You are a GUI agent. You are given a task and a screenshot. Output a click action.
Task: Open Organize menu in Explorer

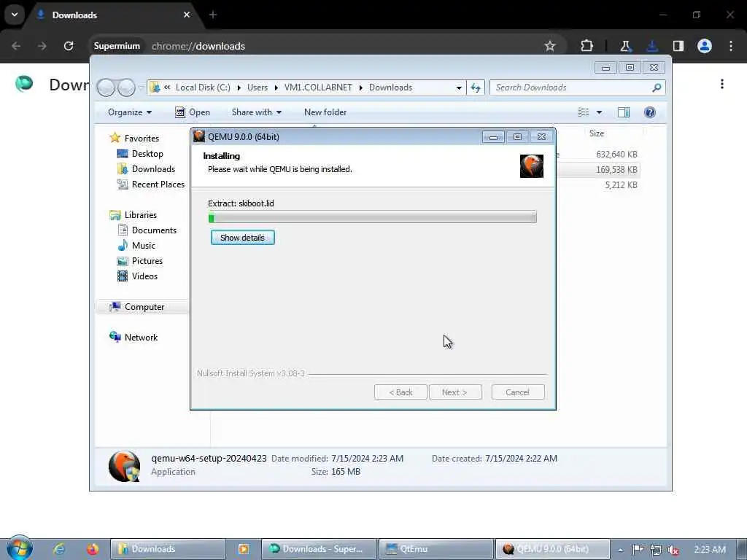tap(130, 112)
